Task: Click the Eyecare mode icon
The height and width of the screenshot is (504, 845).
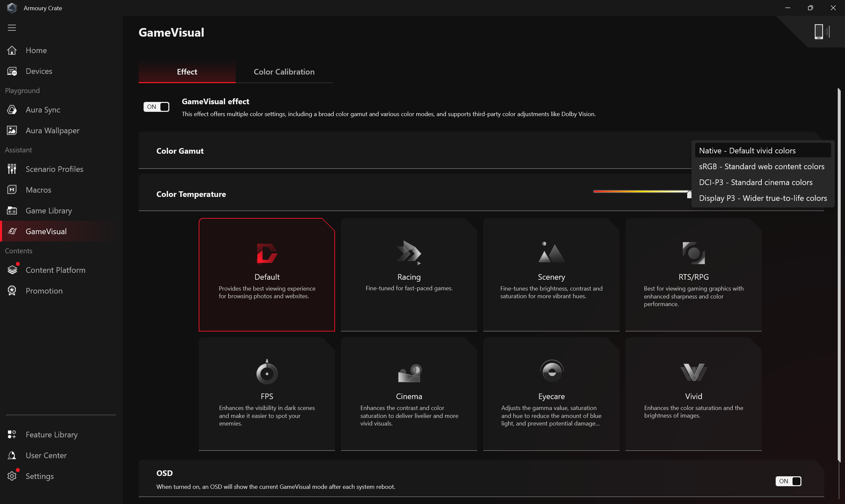Action: coord(552,371)
